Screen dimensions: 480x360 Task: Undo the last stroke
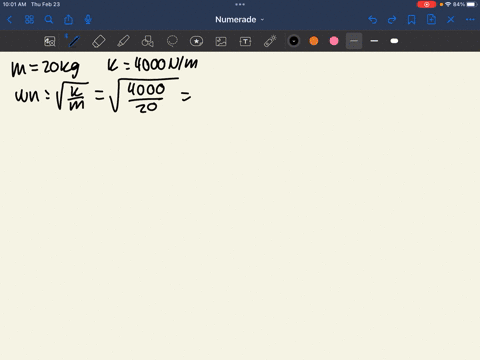pyautogui.click(x=373, y=20)
